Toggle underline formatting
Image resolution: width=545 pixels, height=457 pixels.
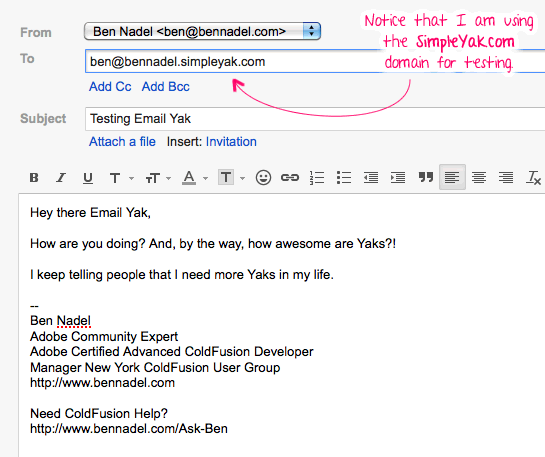point(88,178)
